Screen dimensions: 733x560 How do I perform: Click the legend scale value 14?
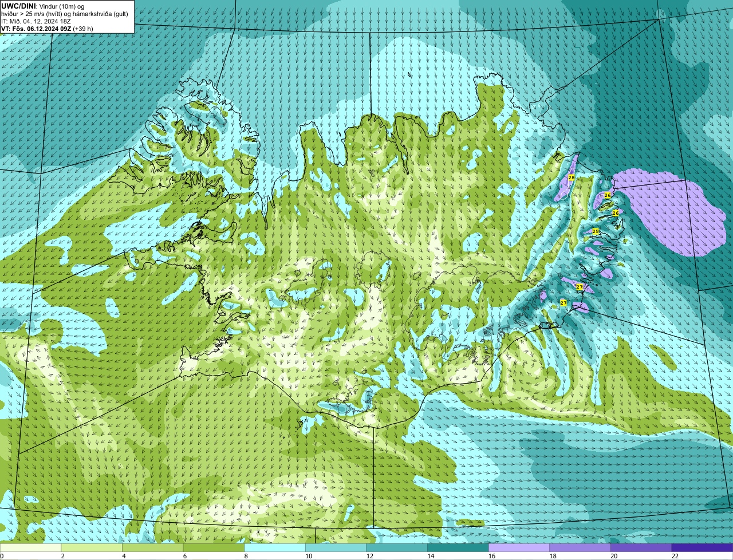(x=431, y=556)
